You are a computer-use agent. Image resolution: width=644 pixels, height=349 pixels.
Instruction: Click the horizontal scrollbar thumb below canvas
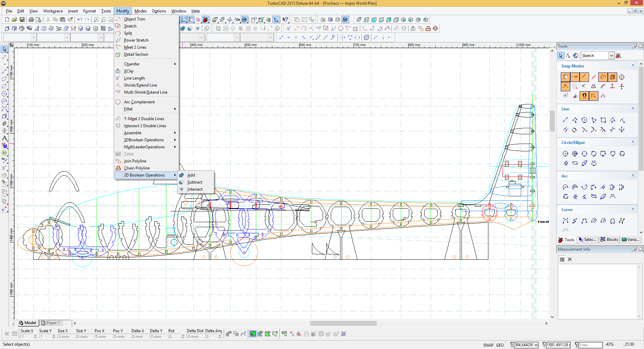(x=343, y=323)
